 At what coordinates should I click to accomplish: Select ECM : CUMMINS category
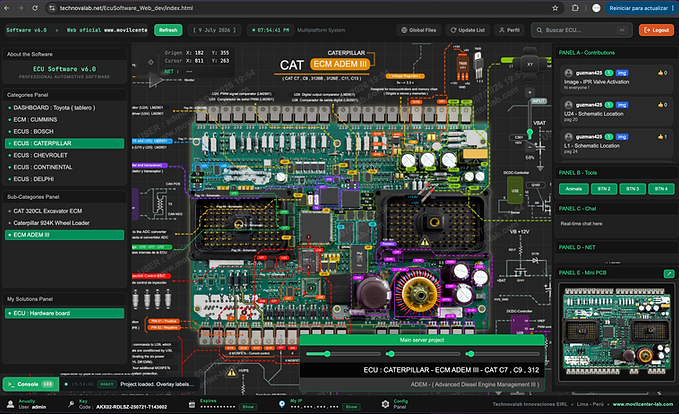(65, 120)
